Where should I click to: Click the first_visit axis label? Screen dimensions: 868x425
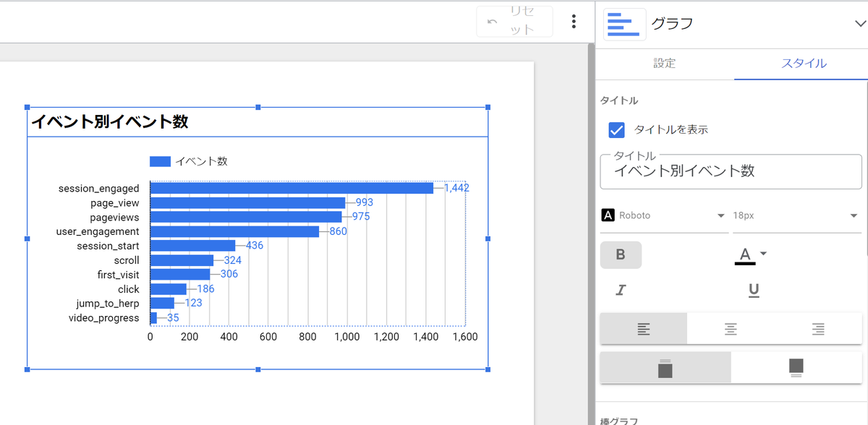(118, 275)
